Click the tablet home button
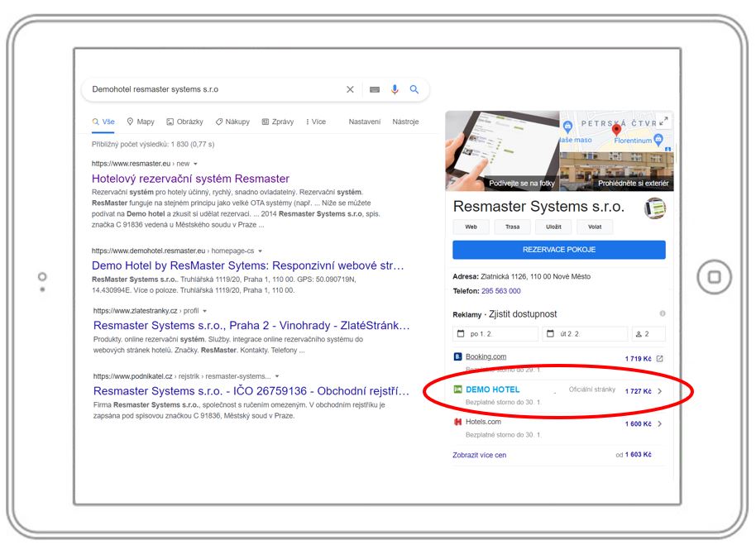Screen dimensions: 756x545 (714, 277)
